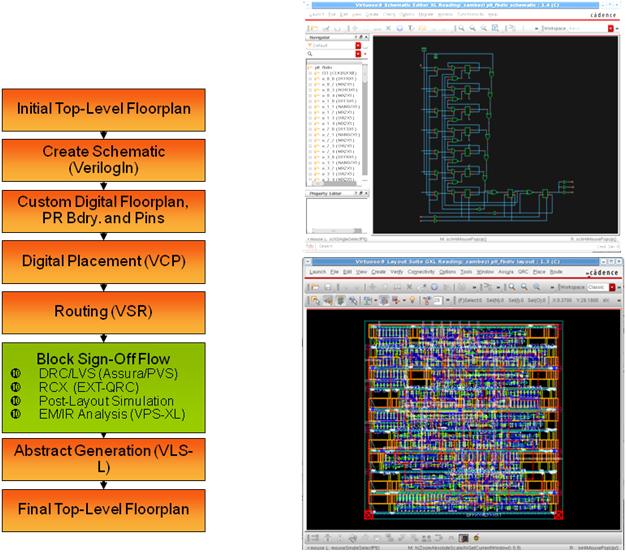
Task: Click the Save disk icon in Layout Suite toolbar
Action: [328, 287]
